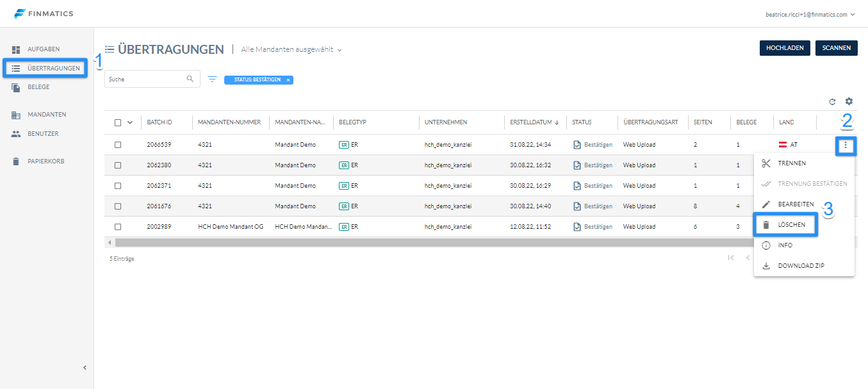Click the refresh icon above the table
The image size is (868, 389).
click(832, 101)
